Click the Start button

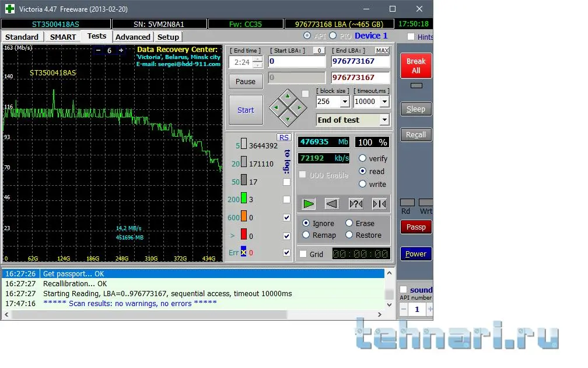pyautogui.click(x=246, y=110)
